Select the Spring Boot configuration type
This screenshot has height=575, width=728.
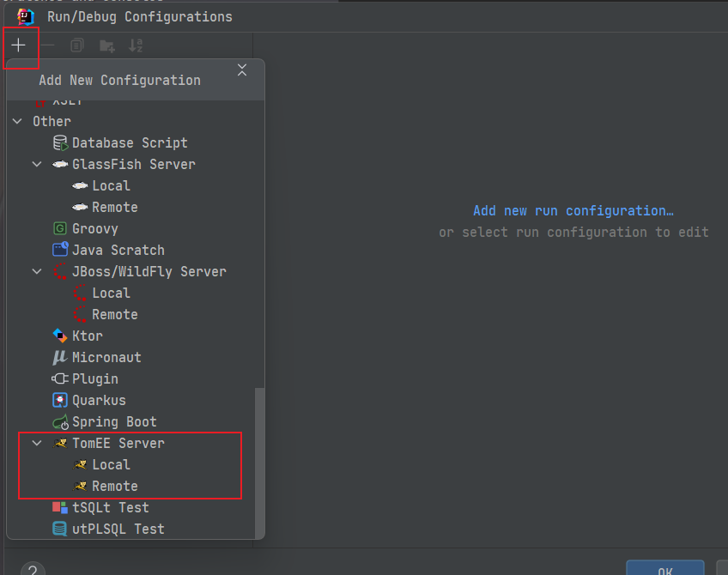pyautogui.click(x=114, y=422)
